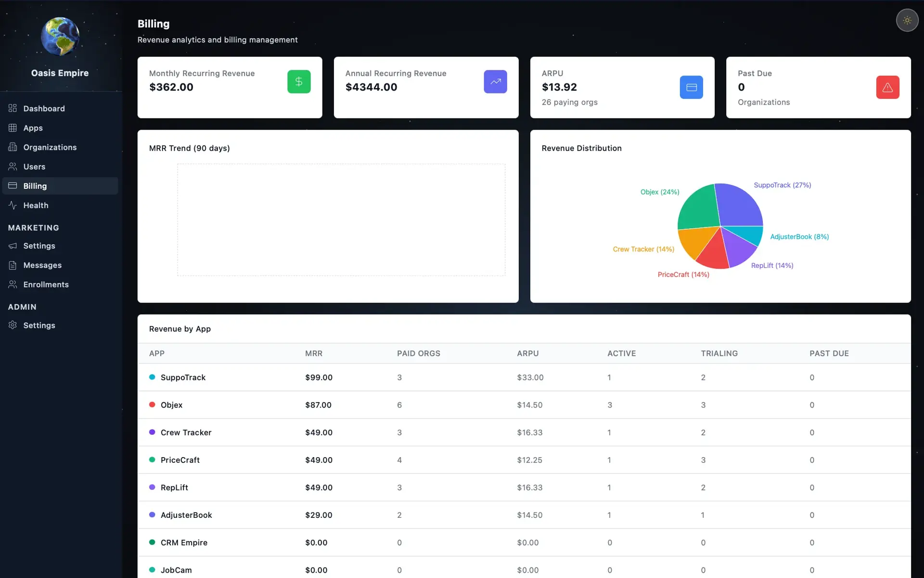Open the Enrollments link in sidebar
The image size is (924, 578).
60,284
